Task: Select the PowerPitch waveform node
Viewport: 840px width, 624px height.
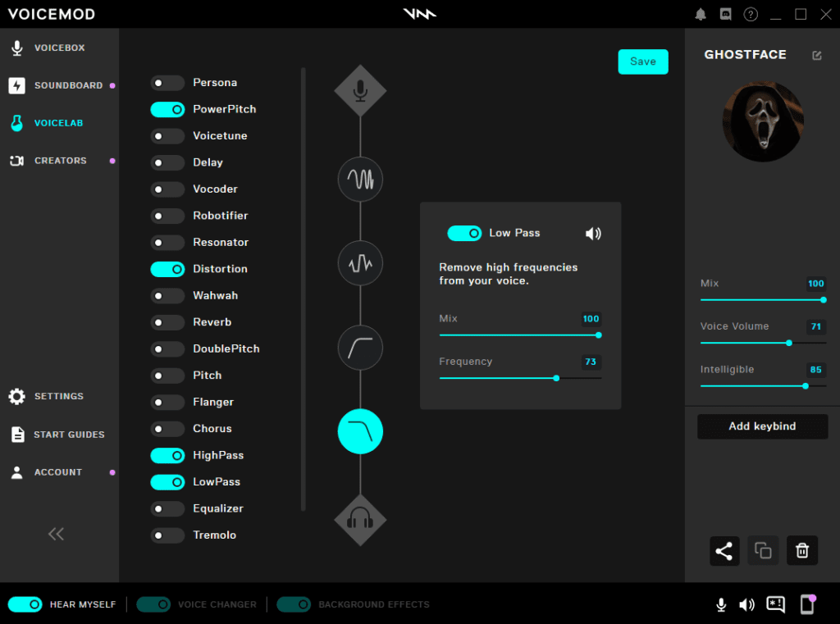Action: pyautogui.click(x=360, y=179)
